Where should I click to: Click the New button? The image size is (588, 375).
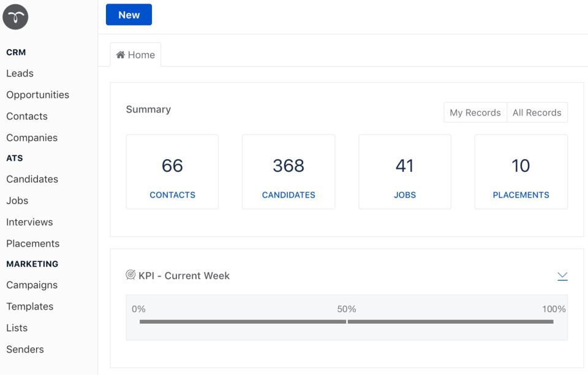pos(129,15)
